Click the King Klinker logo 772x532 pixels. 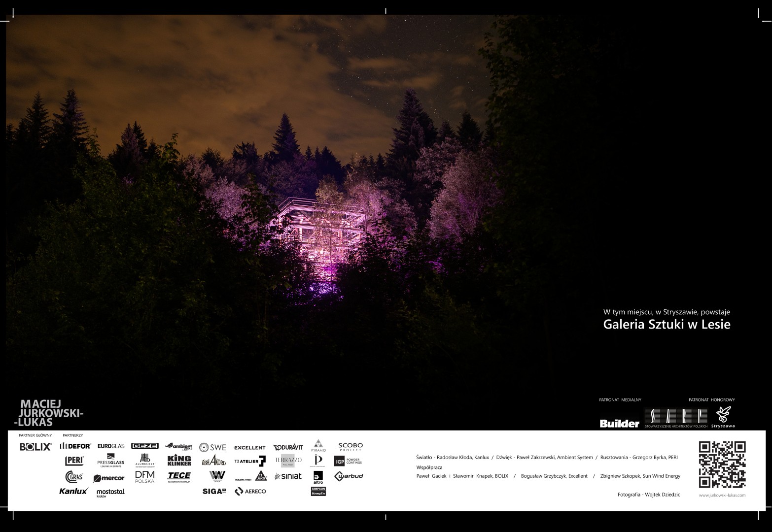click(x=179, y=461)
